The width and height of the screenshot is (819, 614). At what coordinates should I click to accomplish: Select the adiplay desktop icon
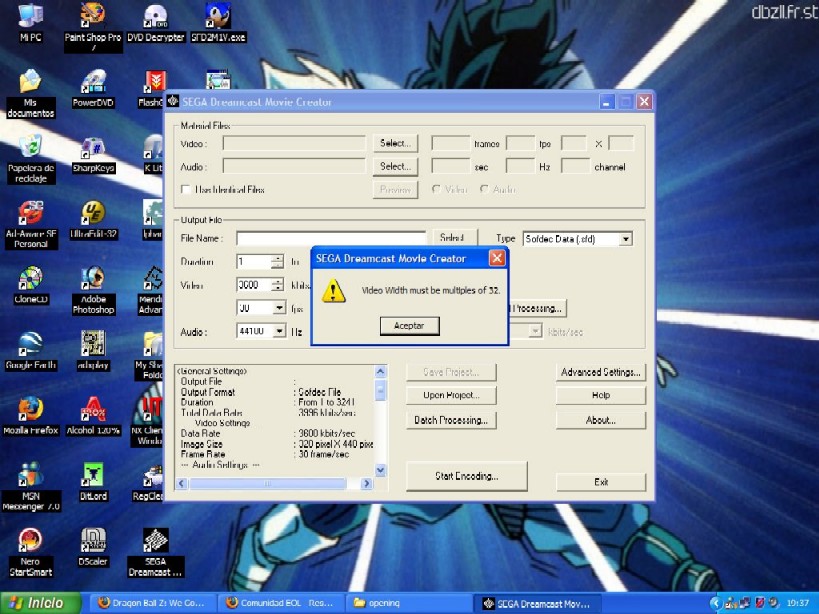93,351
